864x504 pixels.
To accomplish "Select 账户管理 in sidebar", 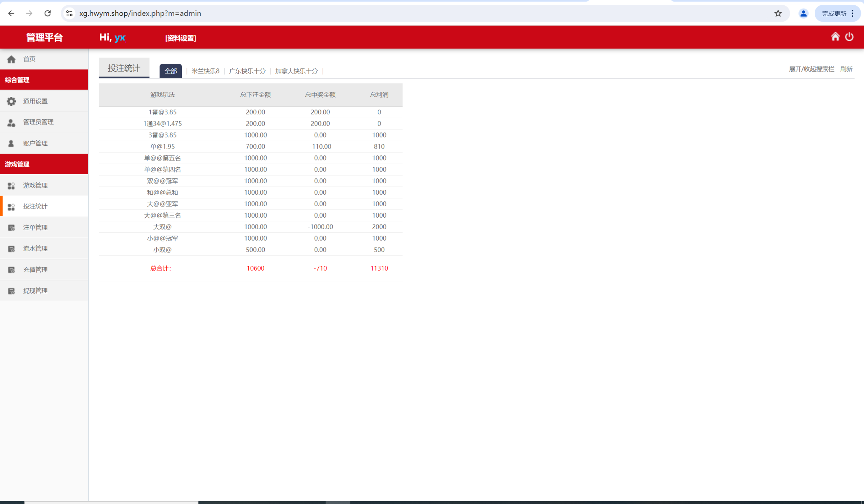I will click(35, 143).
